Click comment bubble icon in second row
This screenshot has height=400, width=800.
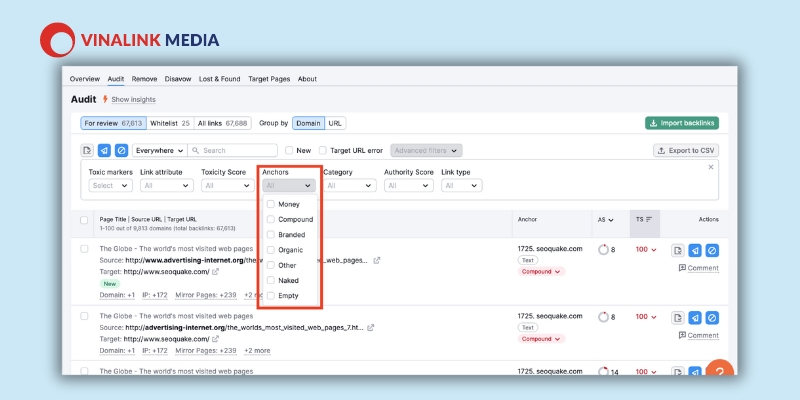point(682,335)
